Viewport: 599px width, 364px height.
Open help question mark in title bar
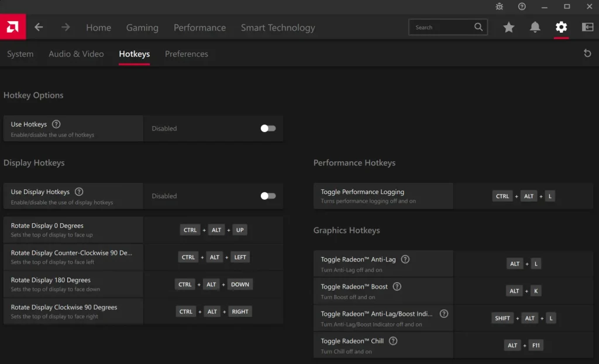(x=522, y=6)
